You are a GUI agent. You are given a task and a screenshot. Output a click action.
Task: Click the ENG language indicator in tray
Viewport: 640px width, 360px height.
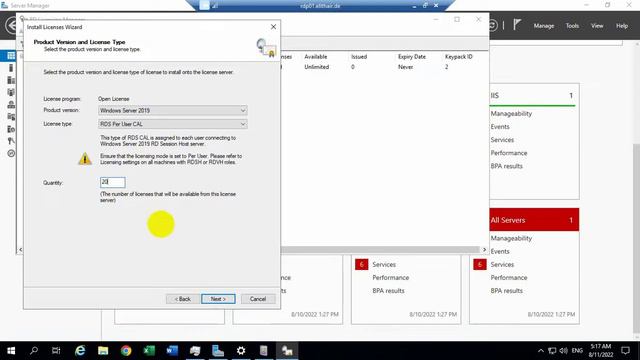tap(577, 351)
